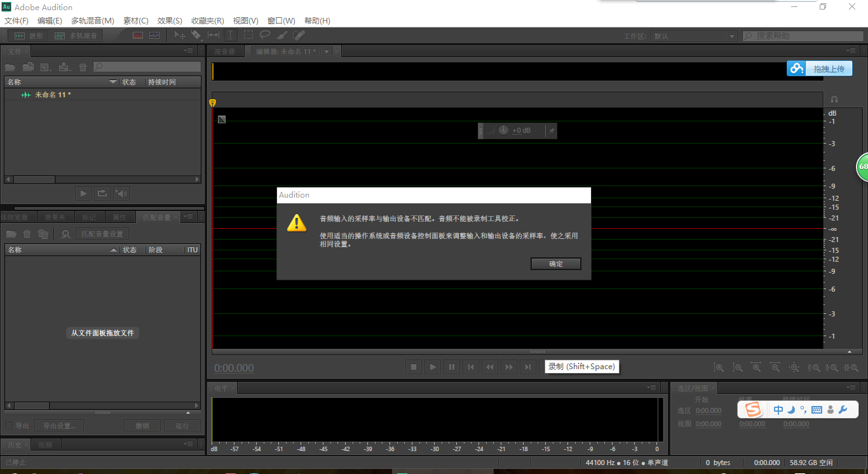
Task: Switch to the 效果夹 tab
Action: click(55, 217)
